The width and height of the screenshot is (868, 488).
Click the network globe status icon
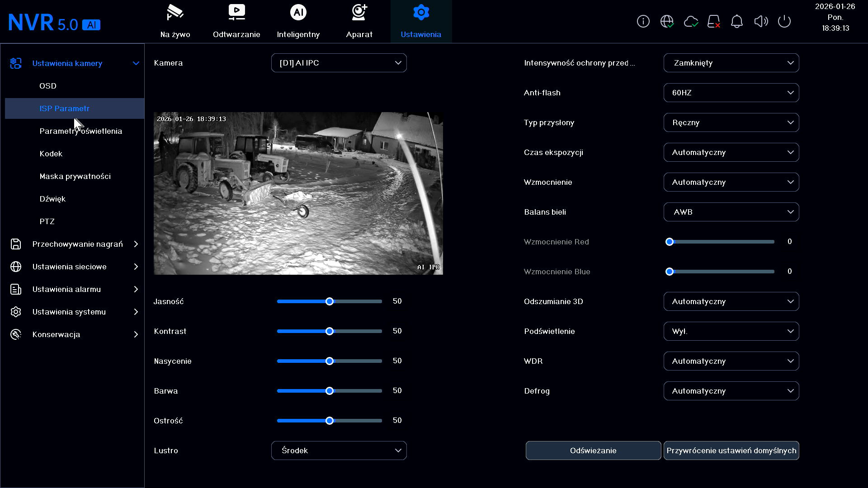click(x=667, y=21)
